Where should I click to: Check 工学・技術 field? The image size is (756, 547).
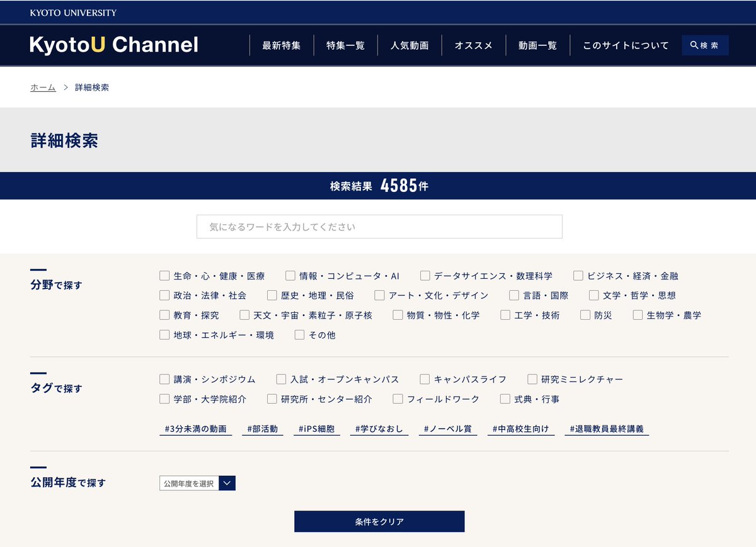[x=505, y=315]
